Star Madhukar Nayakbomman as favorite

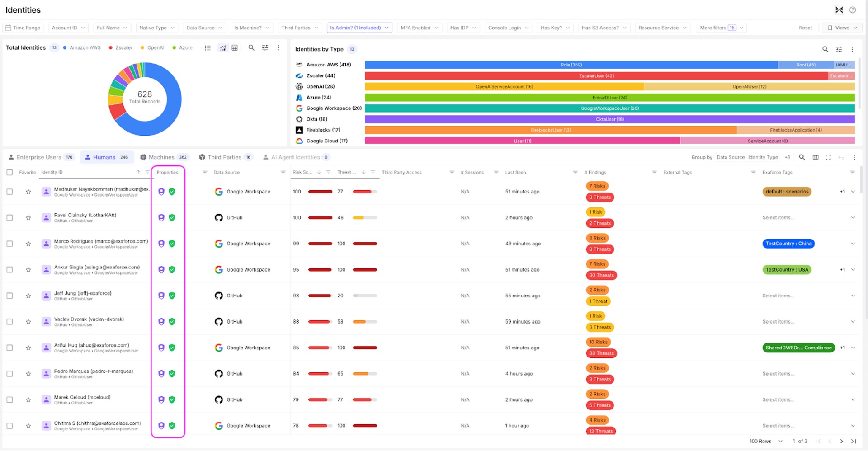pos(28,192)
